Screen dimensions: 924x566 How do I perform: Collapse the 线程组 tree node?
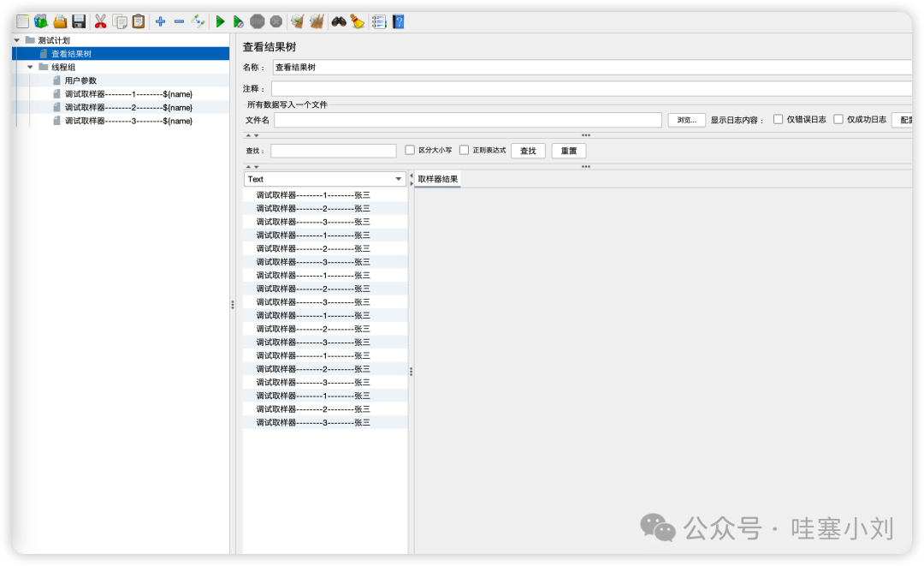(31, 67)
